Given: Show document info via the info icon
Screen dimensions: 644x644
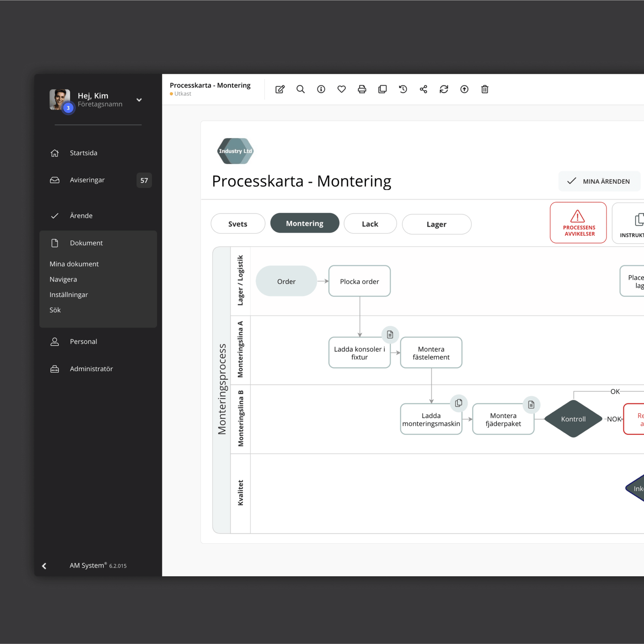Looking at the screenshot, I should [321, 89].
